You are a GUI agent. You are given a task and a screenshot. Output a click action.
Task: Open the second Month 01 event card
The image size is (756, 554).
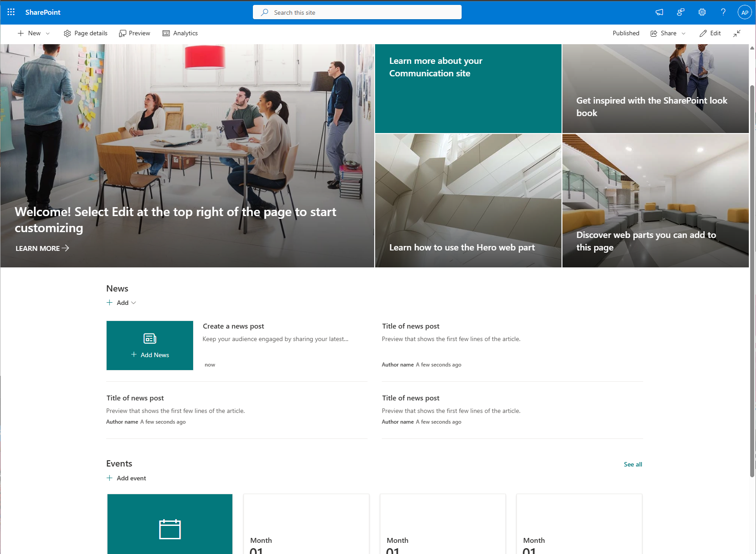pyautogui.click(x=443, y=524)
